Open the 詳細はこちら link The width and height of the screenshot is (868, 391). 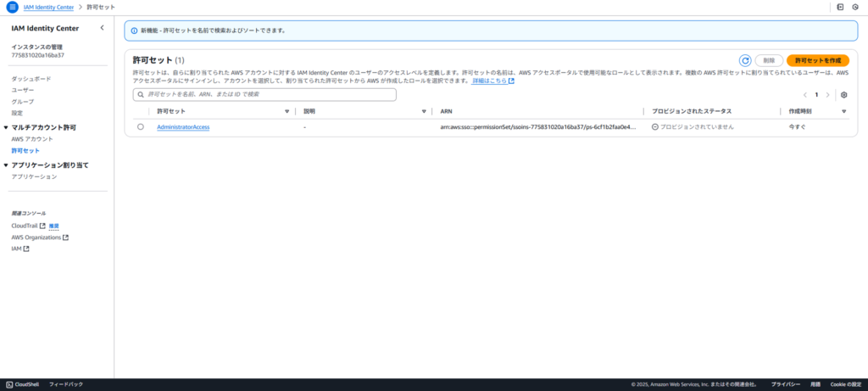(492, 81)
